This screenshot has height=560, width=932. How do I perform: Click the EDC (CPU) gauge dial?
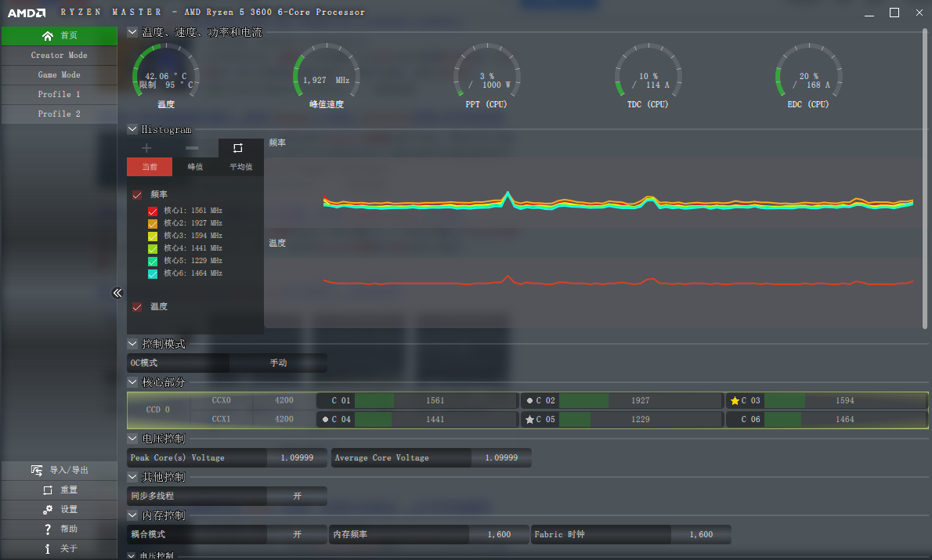click(x=808, y=71)
